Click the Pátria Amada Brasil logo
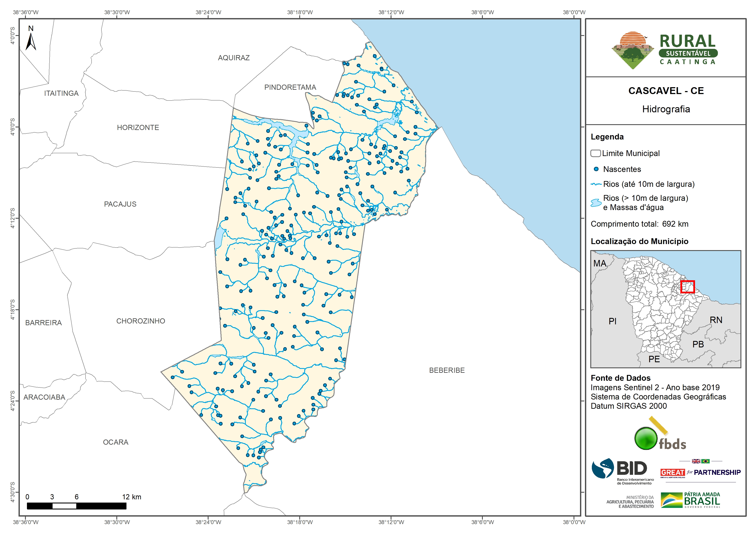Screen dimensions: 756x534 (x=691, y=500)
